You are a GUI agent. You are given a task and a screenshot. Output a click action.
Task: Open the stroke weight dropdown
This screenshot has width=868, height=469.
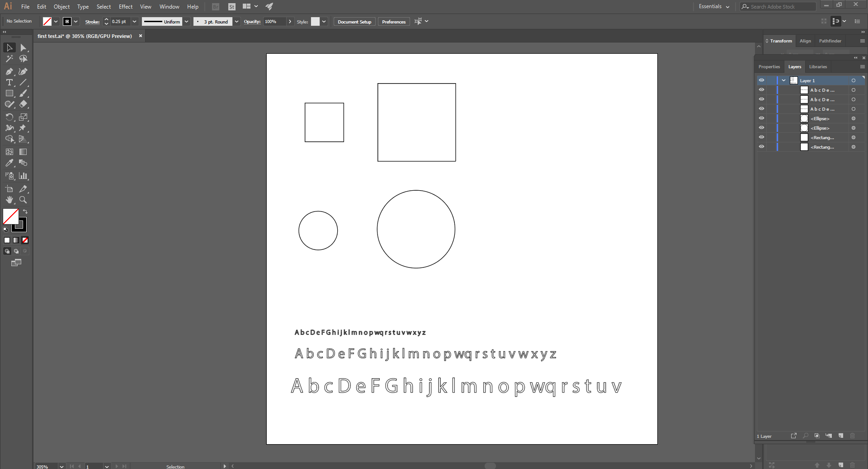(134, 22)
